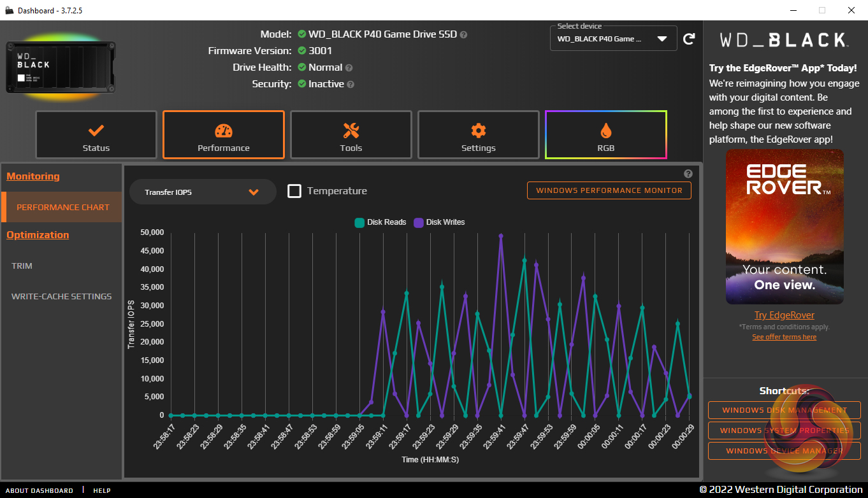Image resolution: width=868 pixels, height=498 pixels.
Task: Switch to the Performance tab
Action: tap(224, 135)
